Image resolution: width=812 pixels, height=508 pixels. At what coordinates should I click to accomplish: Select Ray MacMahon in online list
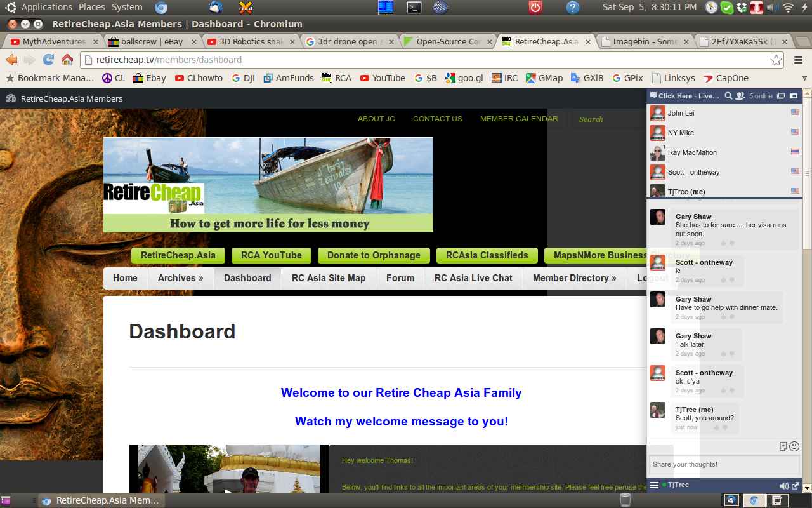(724, 152)
